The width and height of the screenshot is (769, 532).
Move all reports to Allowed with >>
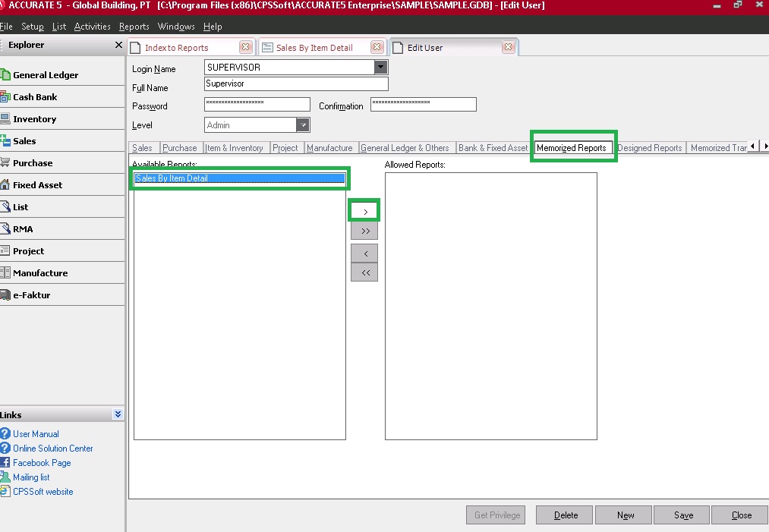[365, 231]
